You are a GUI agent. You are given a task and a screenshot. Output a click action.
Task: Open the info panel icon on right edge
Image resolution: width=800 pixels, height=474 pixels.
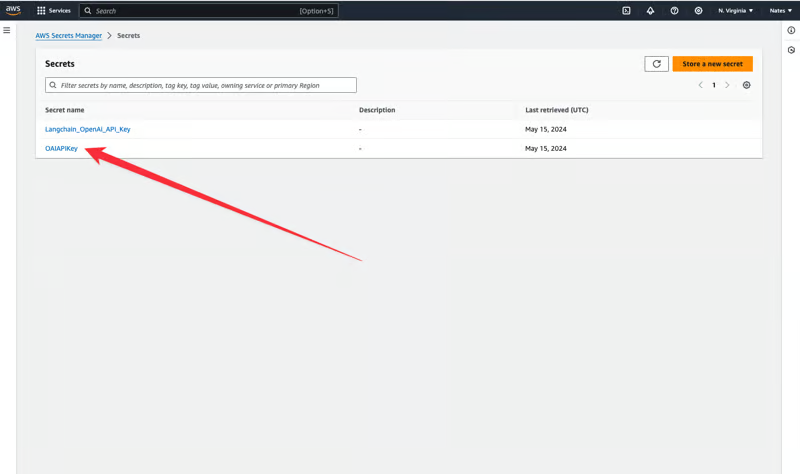coord(791,31)
